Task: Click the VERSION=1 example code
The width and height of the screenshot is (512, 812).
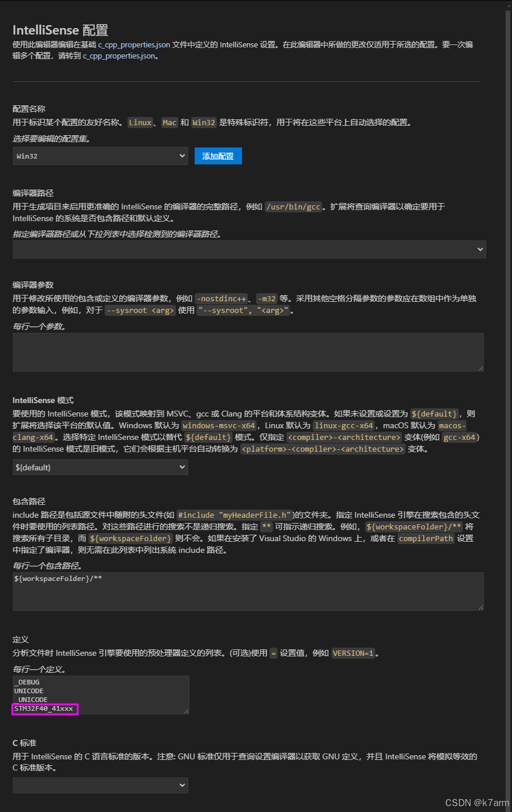Action: [353, 653]
